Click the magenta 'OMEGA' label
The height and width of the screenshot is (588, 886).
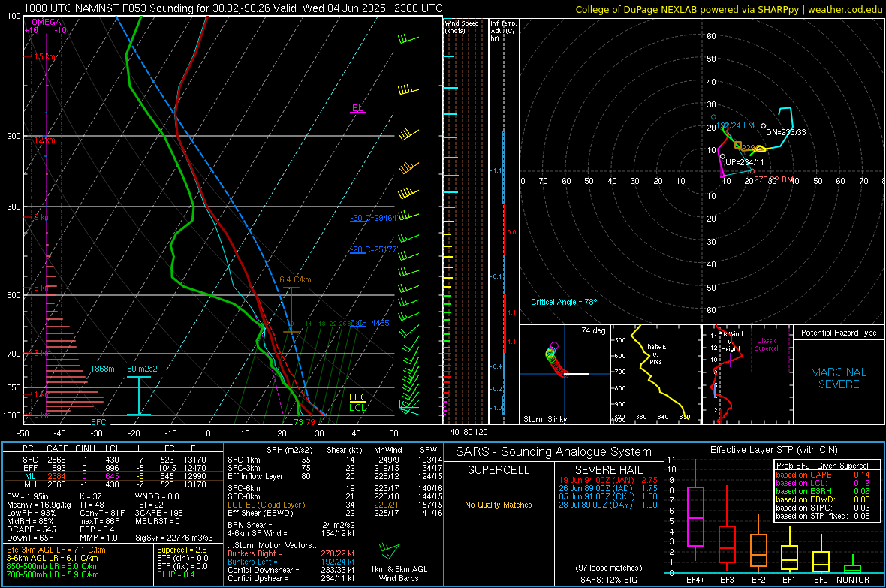click(x=47, y=22)
